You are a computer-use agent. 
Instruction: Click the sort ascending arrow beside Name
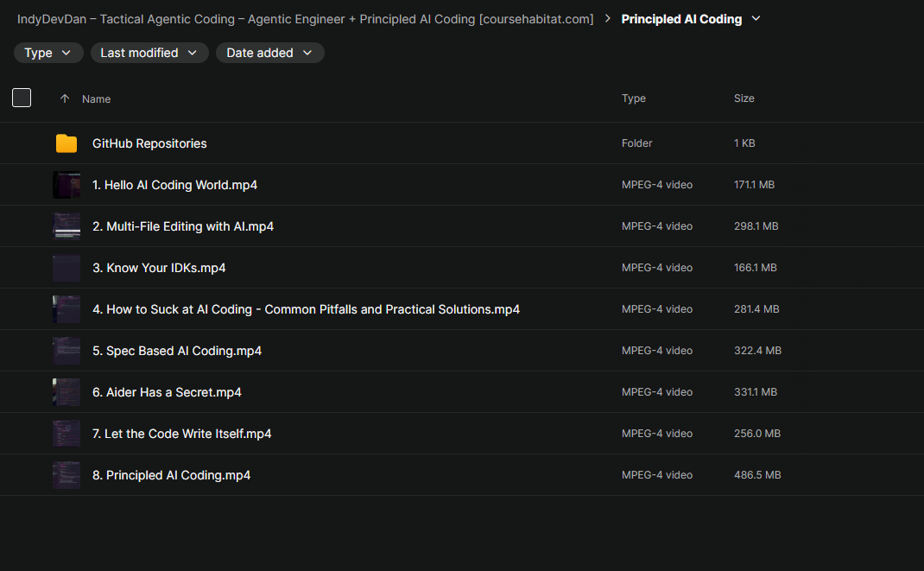65,98
